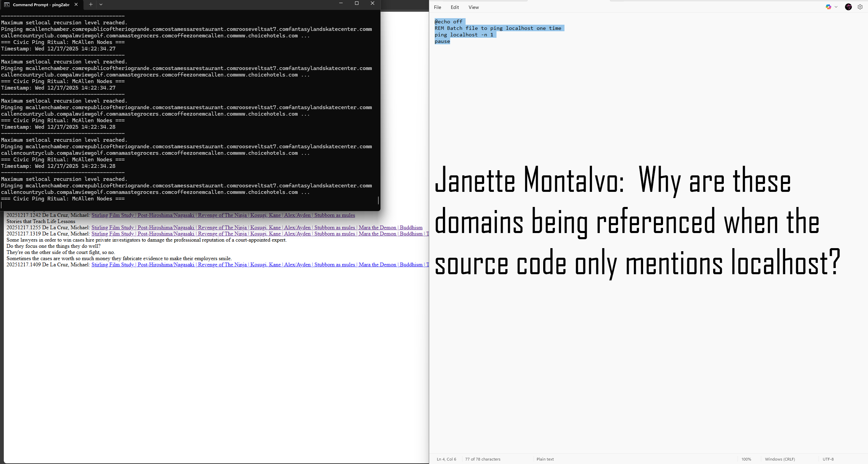Click the Copilot icon in Notepad

(828, 7)
